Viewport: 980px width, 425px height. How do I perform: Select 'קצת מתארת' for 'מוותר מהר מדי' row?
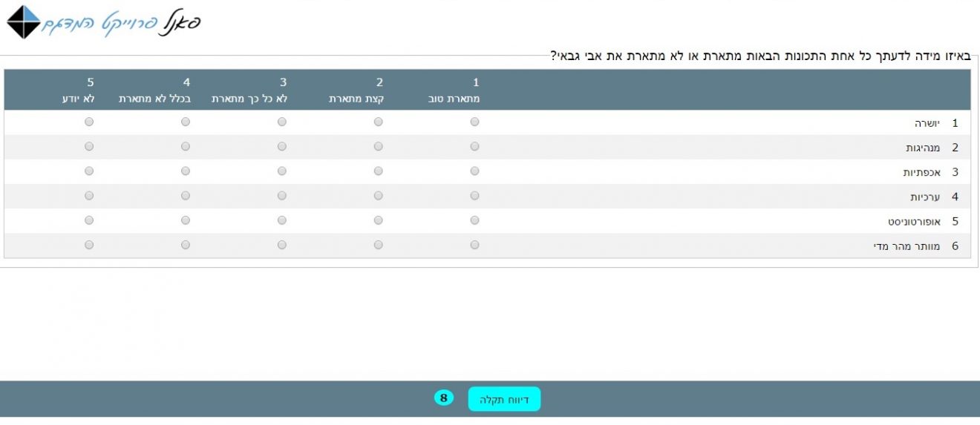pyautogui.click(x=379, y=245)
